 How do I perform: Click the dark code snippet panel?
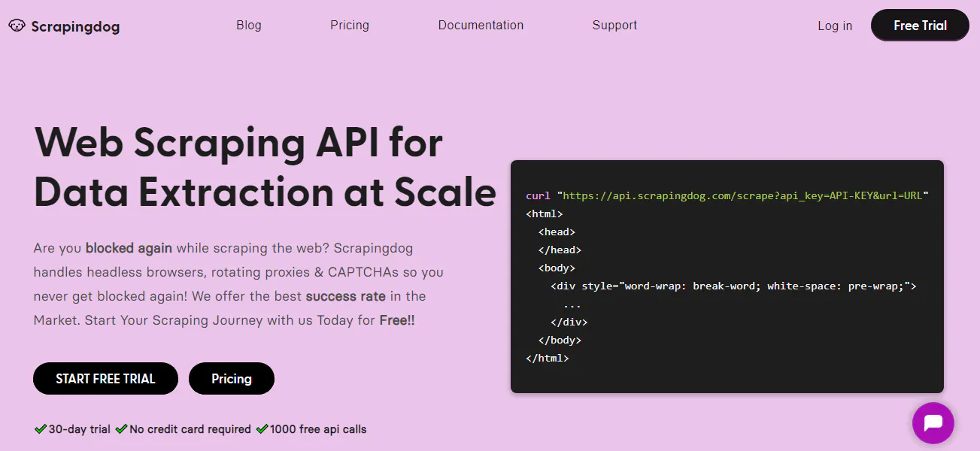point(727,275)
